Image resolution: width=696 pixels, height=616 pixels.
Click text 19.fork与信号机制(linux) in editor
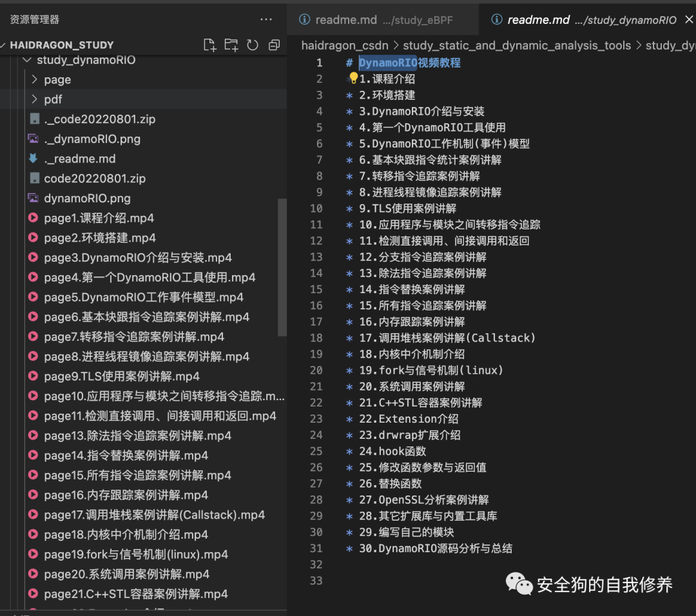point(431,370)
